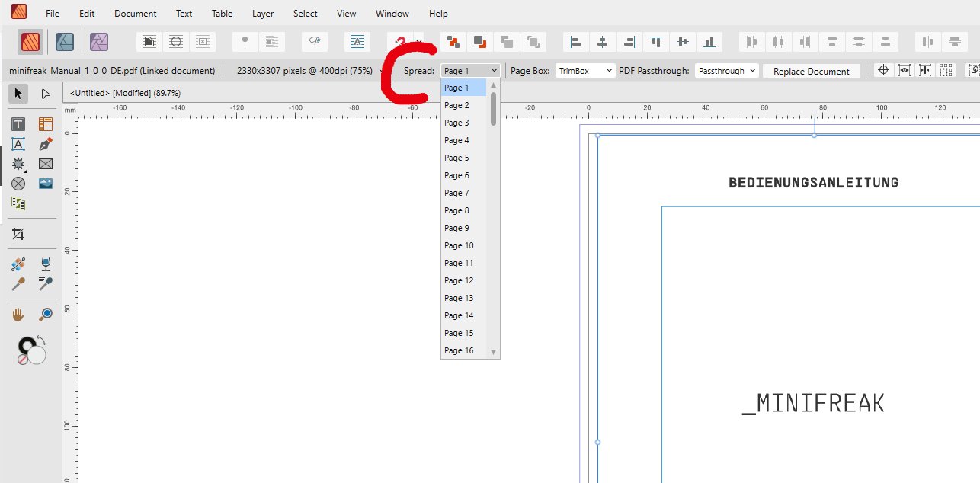Select the Data Merge Layout tool

point(19,203)
